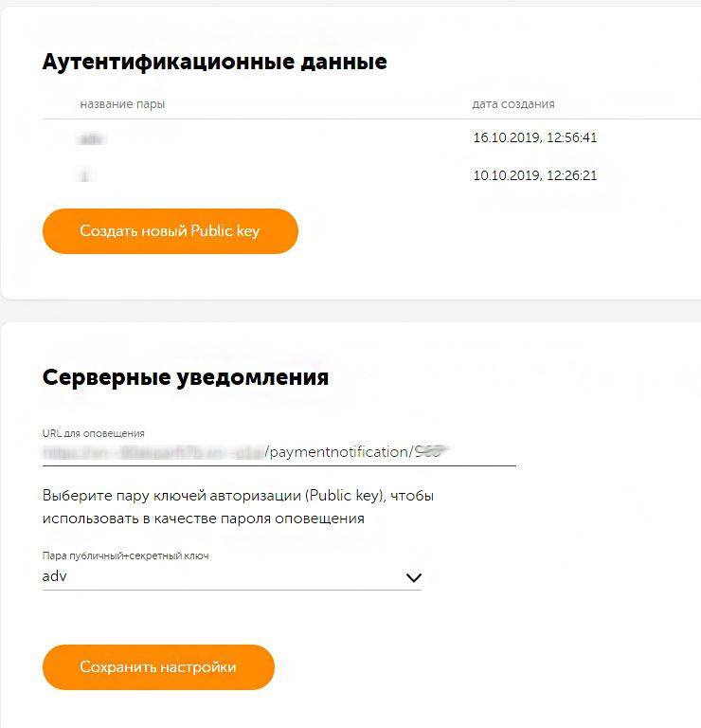Screen dimensions: 701x728
Task: Click the Создать новый Public key button
Action: click(x=170, y=231)
